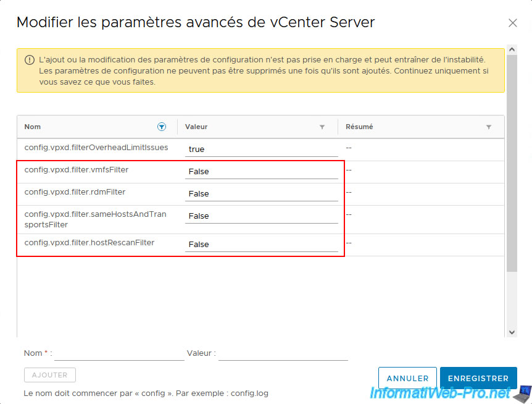The height and width of the screenshot is (404, 532).
Task: Edit value of config.vpxd.filter.rdmFilter
Action: pyautogui.click(x=261, y=194)
